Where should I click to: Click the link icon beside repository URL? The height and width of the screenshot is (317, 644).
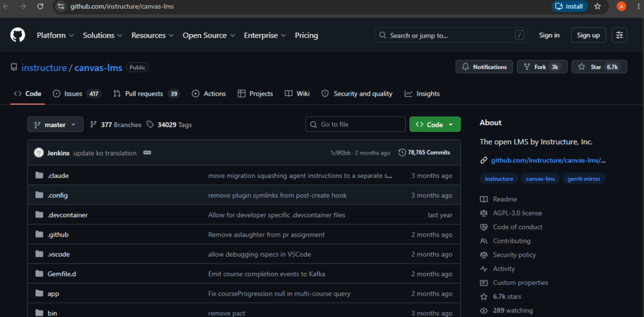tap(484, 160)
